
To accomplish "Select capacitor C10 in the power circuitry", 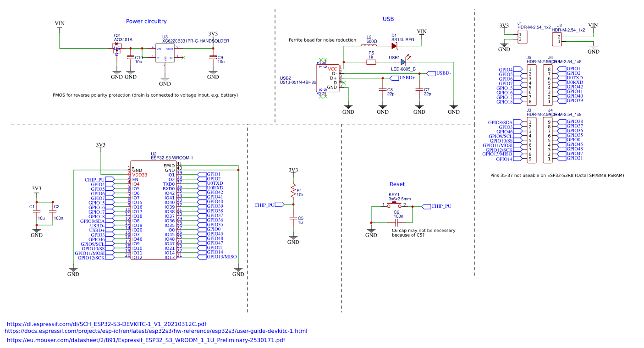I will (131, 57).
